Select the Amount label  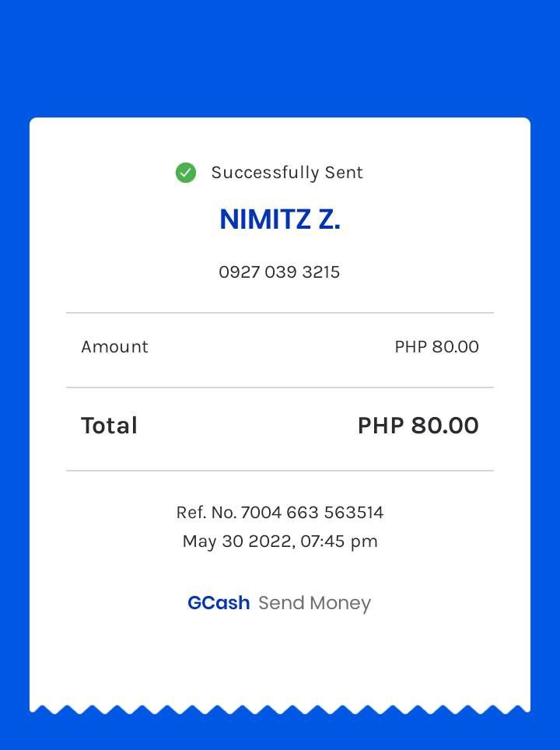pyautogui.click(x=114, y=347)
